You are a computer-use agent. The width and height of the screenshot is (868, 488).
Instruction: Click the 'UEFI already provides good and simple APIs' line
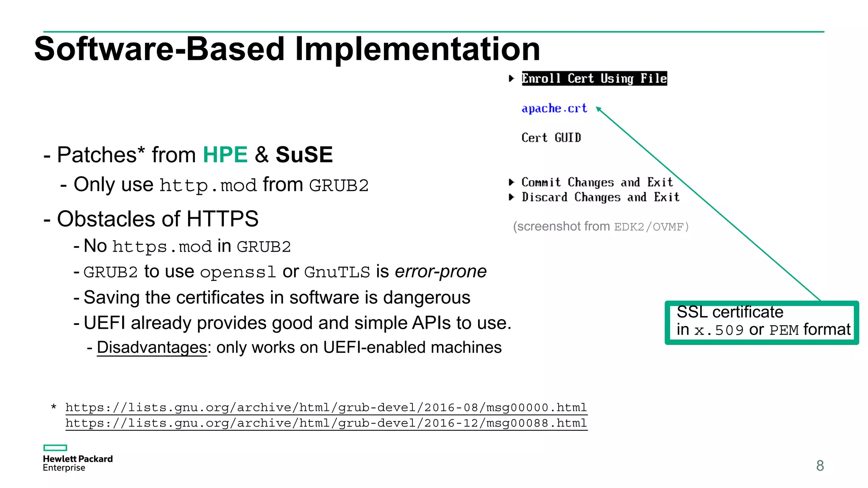click(x=292, y=323)
